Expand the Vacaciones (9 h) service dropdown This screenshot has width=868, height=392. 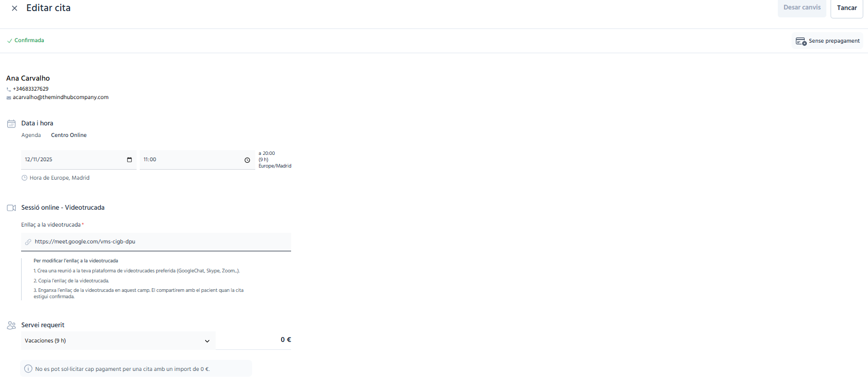click(118, 341)
